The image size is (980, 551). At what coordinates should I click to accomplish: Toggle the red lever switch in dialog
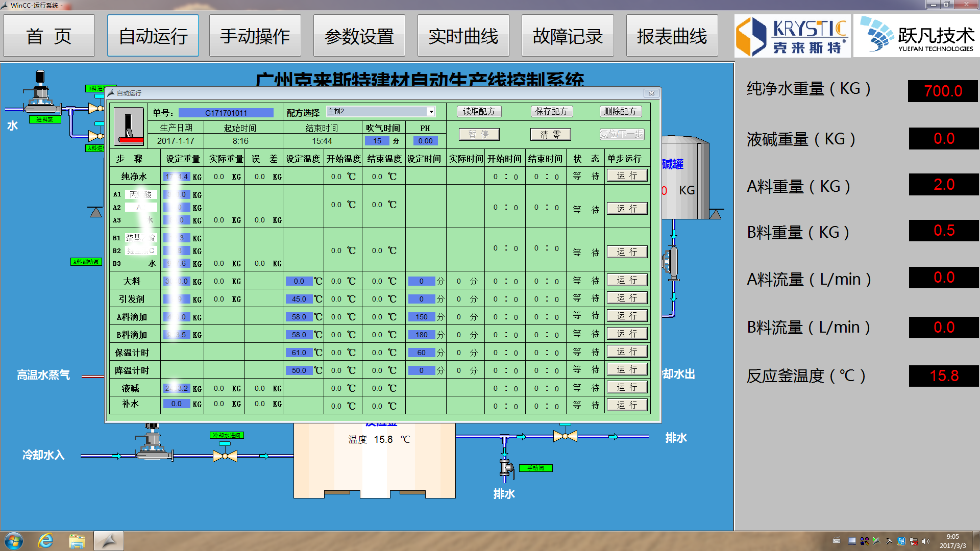click(x=129, y=127)
